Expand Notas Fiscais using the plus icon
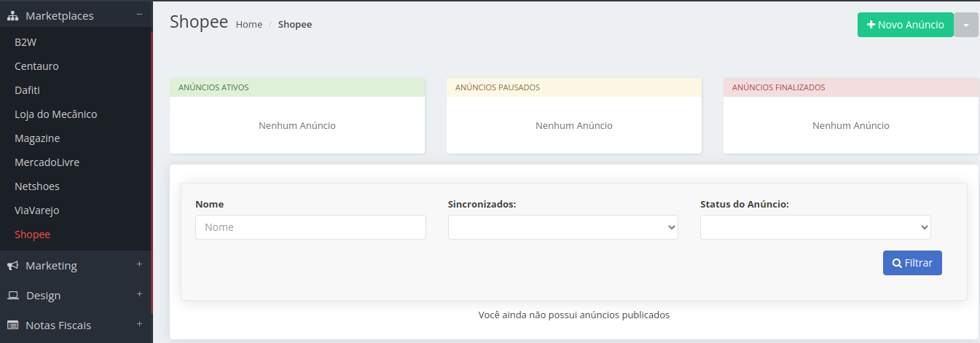 pyautogui.click(x=139, y=324)
